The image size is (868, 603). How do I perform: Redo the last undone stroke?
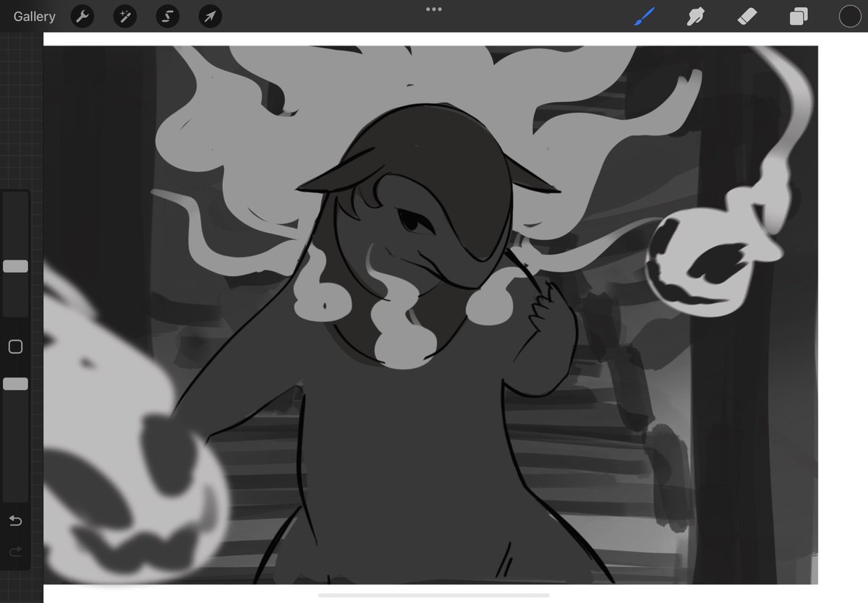pos(15,552)
